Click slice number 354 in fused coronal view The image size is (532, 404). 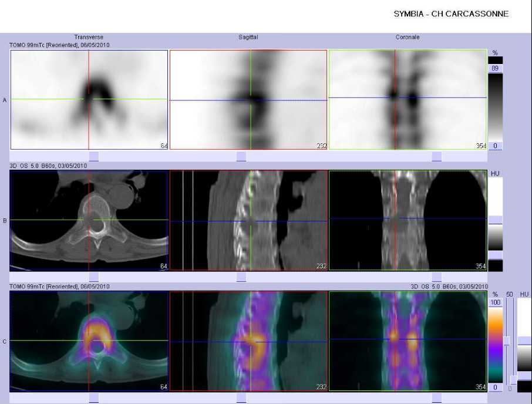point(481,387)
